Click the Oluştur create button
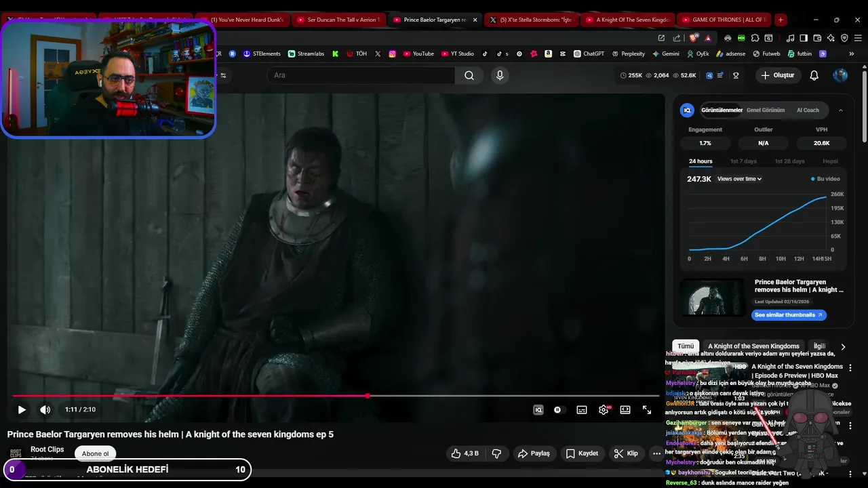The width and height of the screenshot is (868, 488). click(777, 75)
